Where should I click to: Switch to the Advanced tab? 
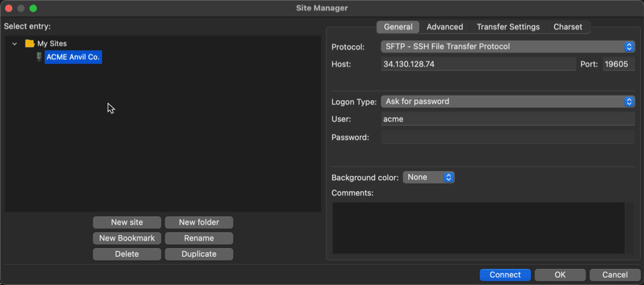pos(445,27)
